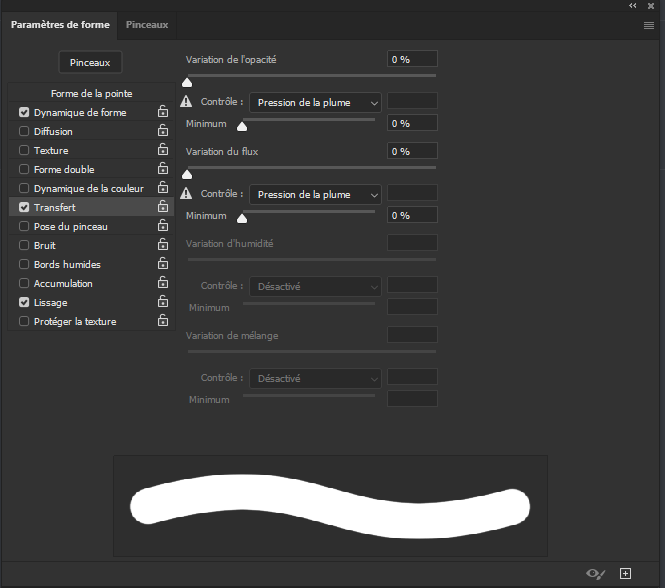Screen dimensions: 665x588
Task: Select Forme de la pointe section
Action: tap(91, 93)
